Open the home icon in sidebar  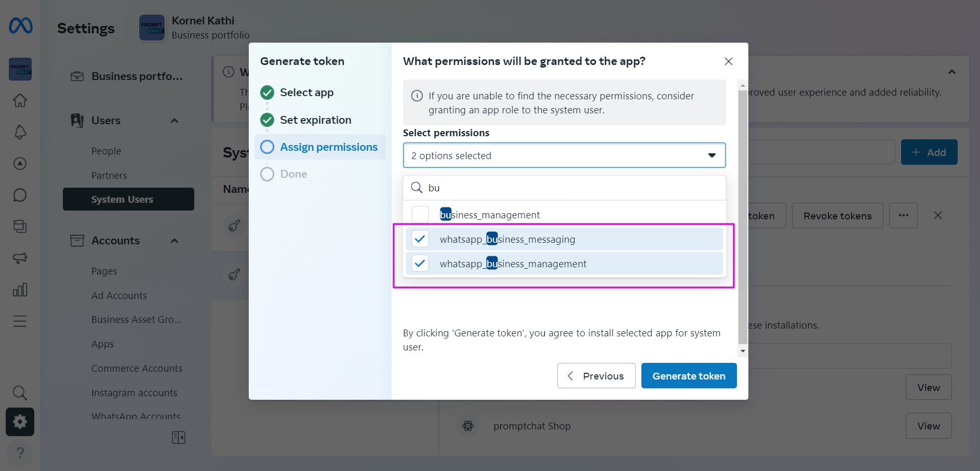click(20, 100)
